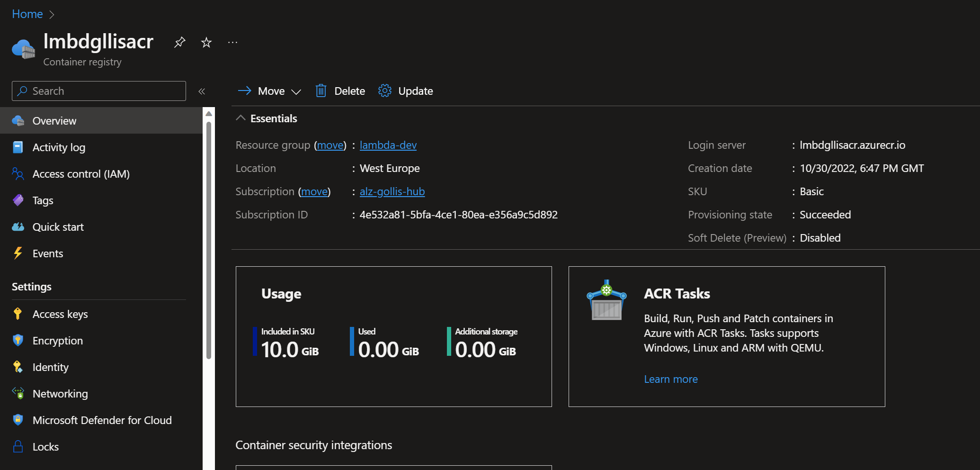980x470 pixels.
Task: Open the more options ellipsis menu
Action: (x=232, y=43)
